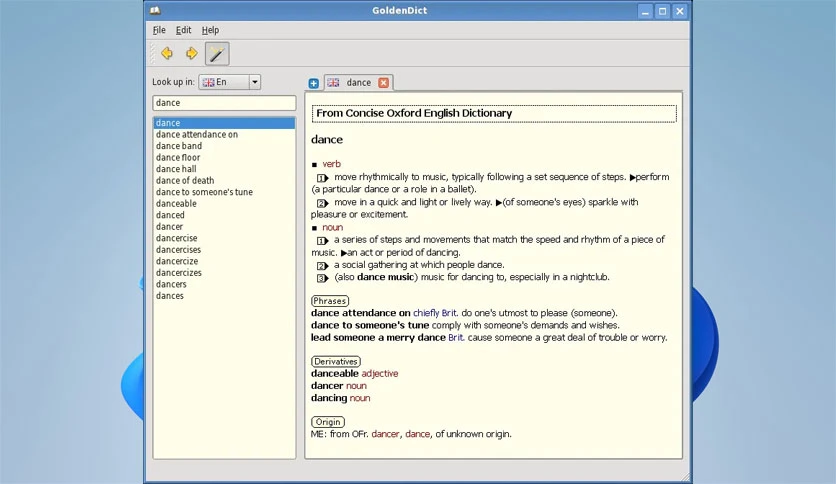Open the Help menu

click(210, 30)
